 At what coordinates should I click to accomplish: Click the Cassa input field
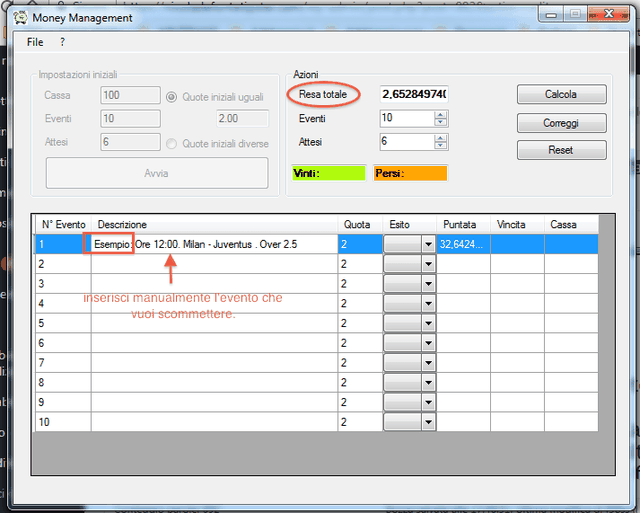tap(130, 95)
